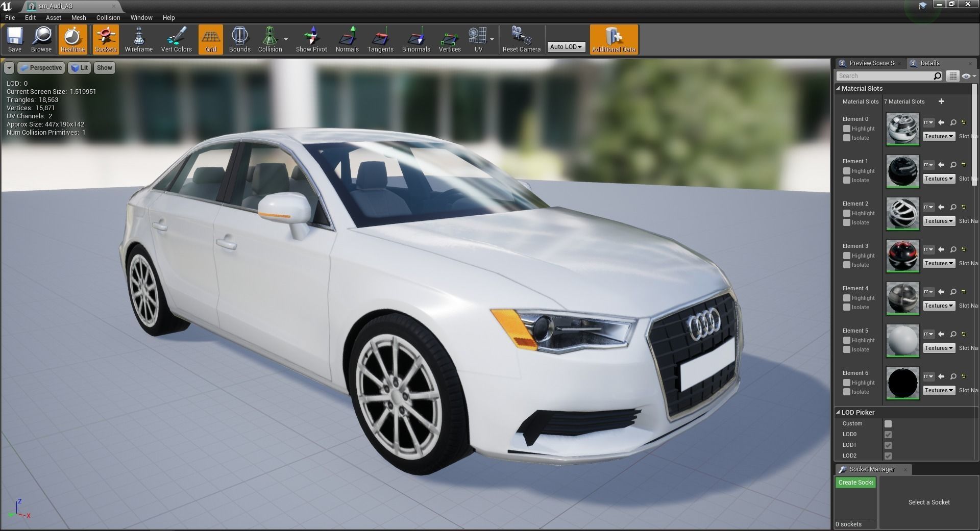Viewport: 980px width, 531px height.
Task: Open the Asset menu
Action: pos(54,17)
